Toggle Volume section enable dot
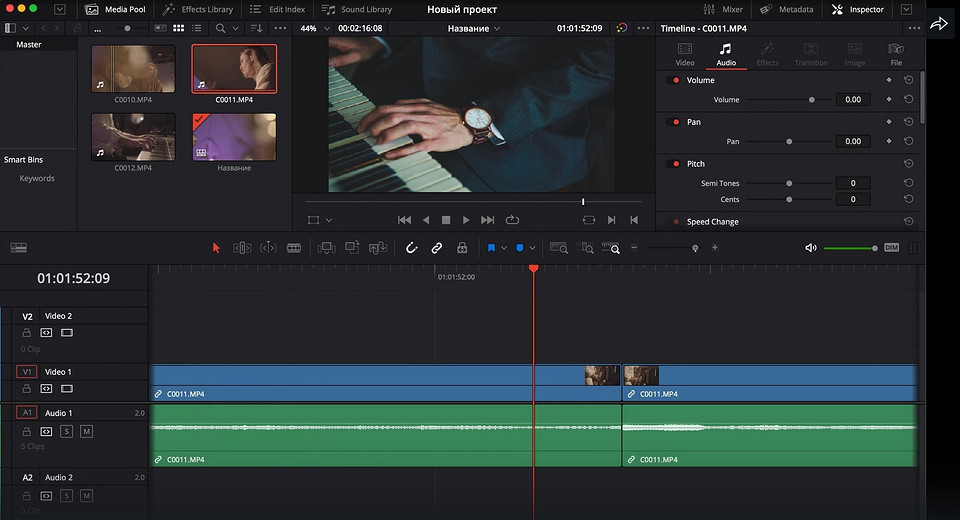Image resolution: width=960 pixels, height=520 pixels. tap(676, 80)
